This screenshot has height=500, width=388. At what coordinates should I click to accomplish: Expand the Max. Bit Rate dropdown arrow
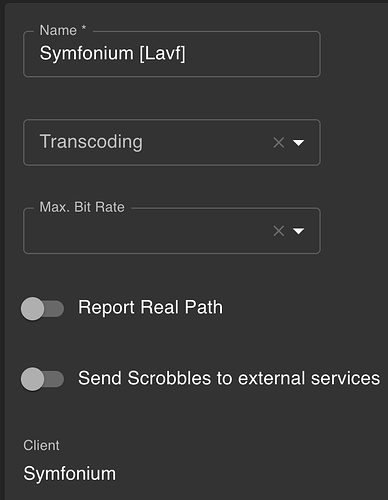point(298,231)
